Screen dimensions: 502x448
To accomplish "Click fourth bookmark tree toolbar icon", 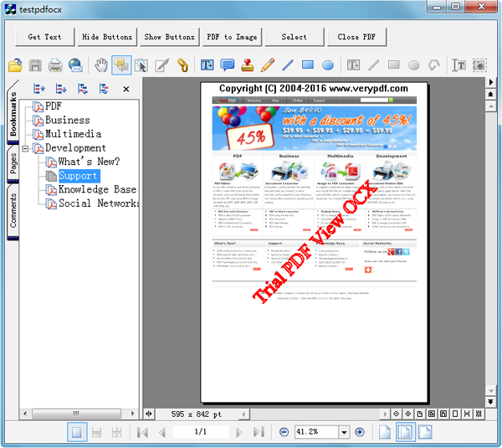I will pyautogui.click(x=104, y=89).
